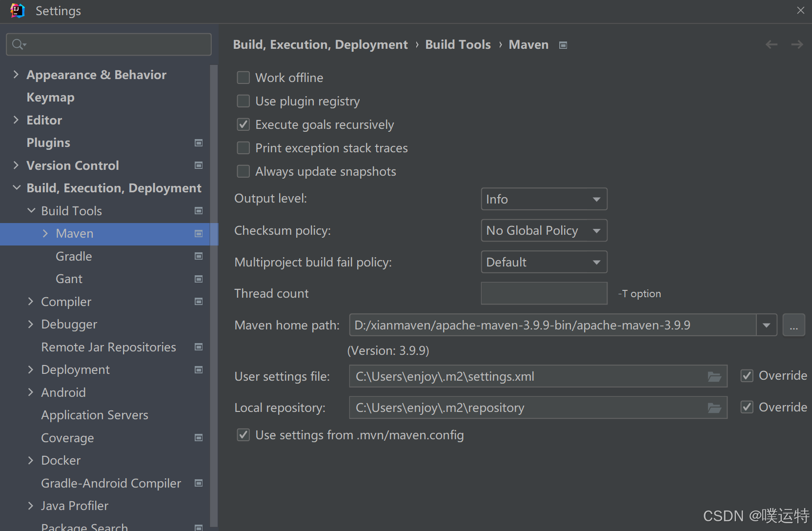Open the Output level dropdown
Image resolution: width=812 pixels, height=531 pixels.
point(544,199)
